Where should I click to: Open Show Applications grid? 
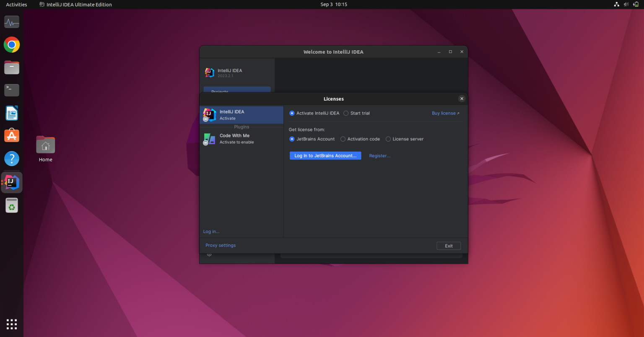click(11, 324)
